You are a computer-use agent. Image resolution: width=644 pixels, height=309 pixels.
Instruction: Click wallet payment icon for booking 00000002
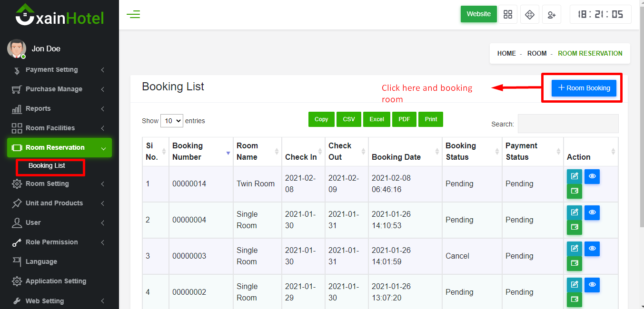pyautogui.click(x=575, y=299)
